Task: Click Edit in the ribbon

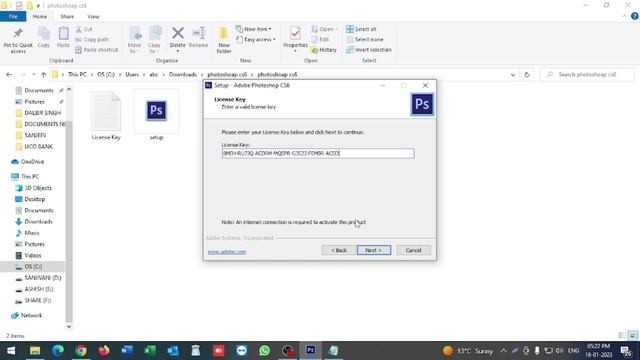Action: (x=320, y=40)
